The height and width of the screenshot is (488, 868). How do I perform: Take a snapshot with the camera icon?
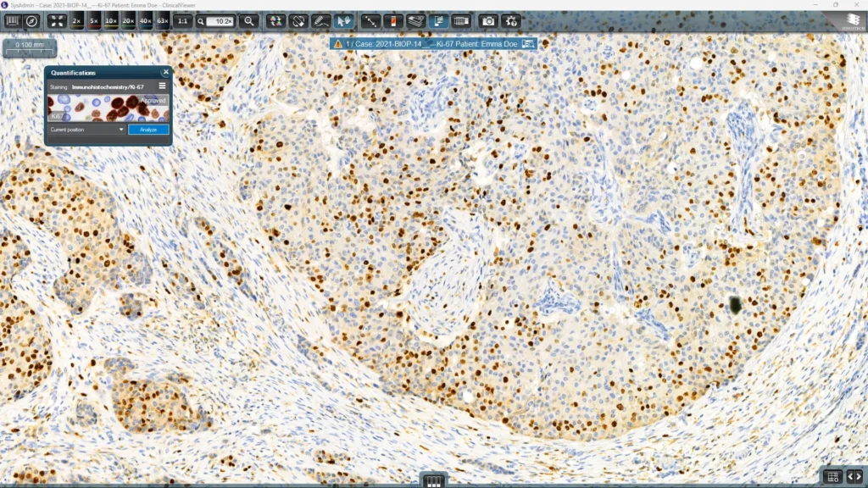click(488, 21)
